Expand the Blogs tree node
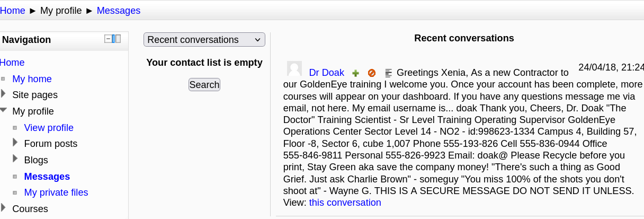Image resolution: width=644 pixels, height=219 pixels. click(x=15, y=159)
